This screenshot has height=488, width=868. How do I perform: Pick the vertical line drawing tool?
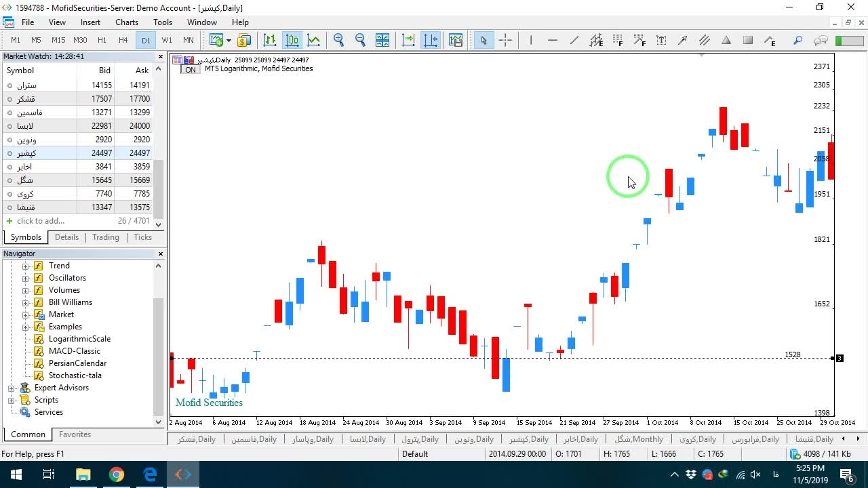531,40
